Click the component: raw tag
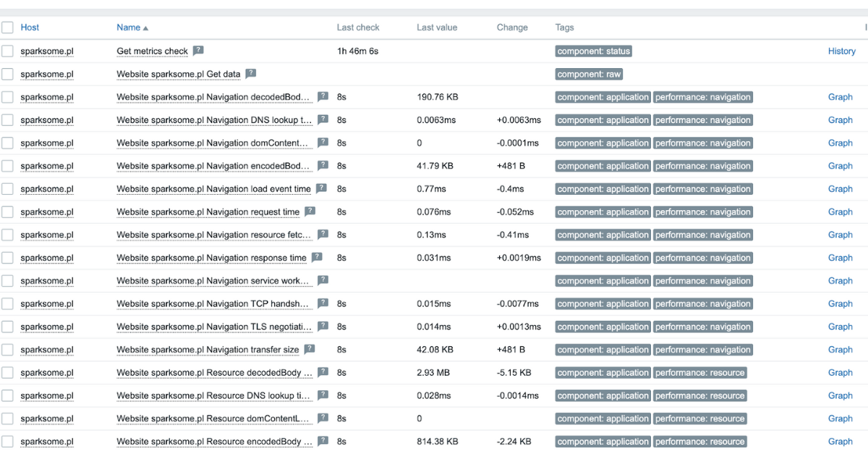The height and width of the screenshot is (454, 868). (589, 74)
